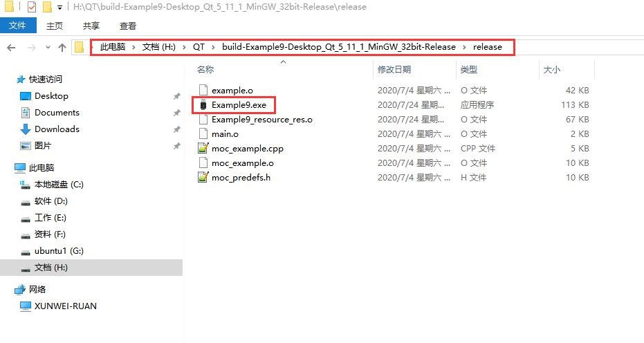Sort by 修改日期 column header

(x=394, y=69)
